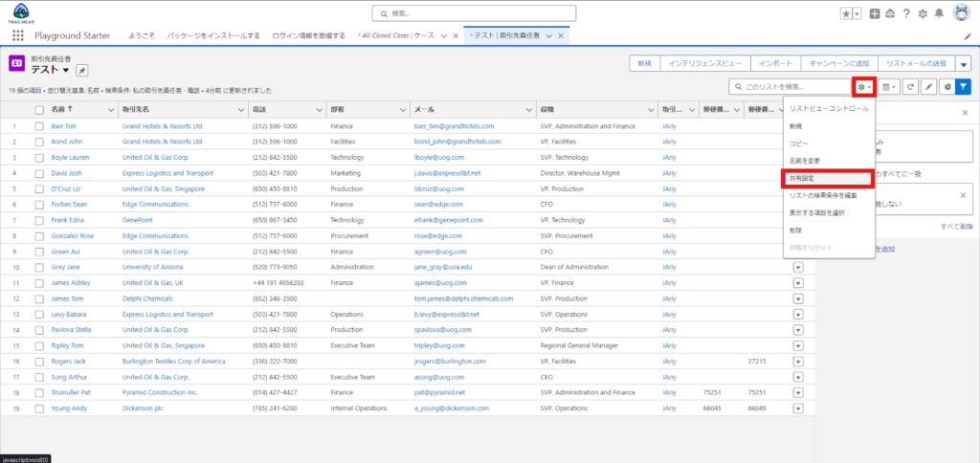Open the charts panel icon
This screenshot has width=980, height=463.
947,87
